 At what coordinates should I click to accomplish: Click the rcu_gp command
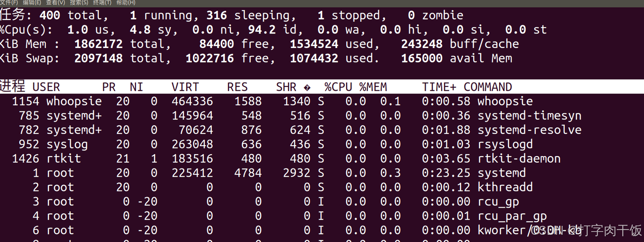[498, 202]
